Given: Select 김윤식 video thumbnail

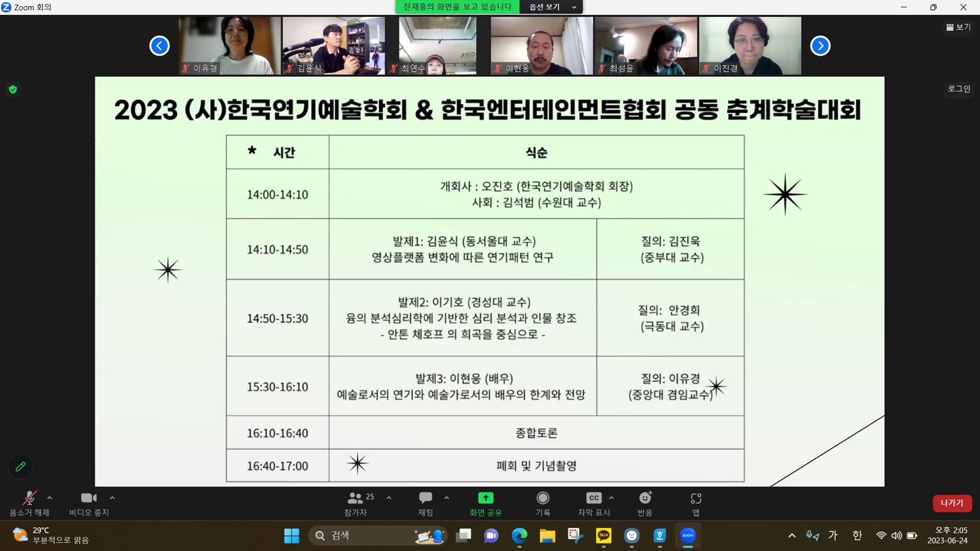Looking at the screenshot, I should point(333,46).
